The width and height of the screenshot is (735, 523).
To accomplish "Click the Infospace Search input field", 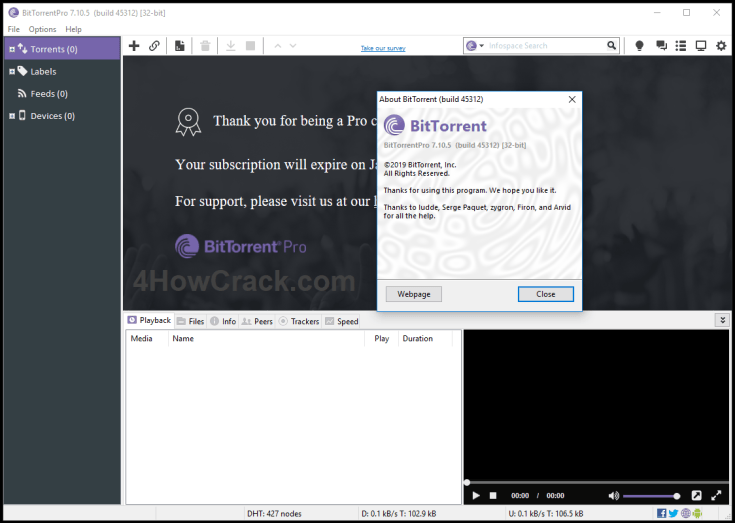I will click(546, 45).
